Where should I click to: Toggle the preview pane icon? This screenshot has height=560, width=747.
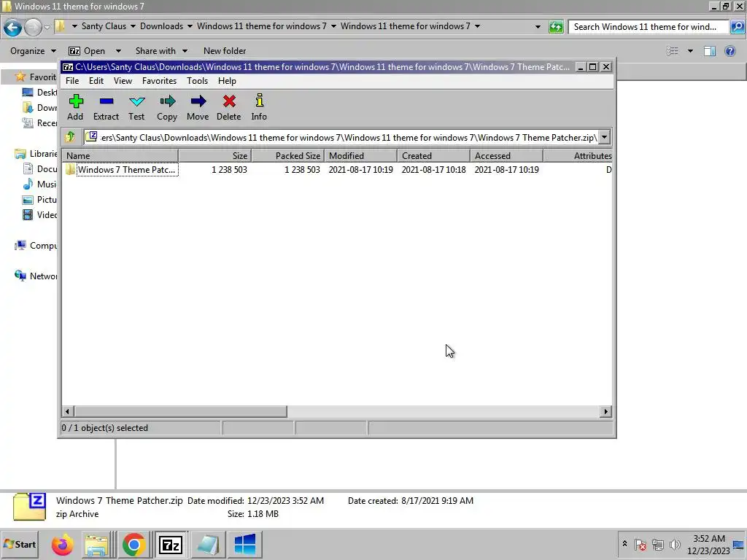pyautogui.click(x=710, y=51)
